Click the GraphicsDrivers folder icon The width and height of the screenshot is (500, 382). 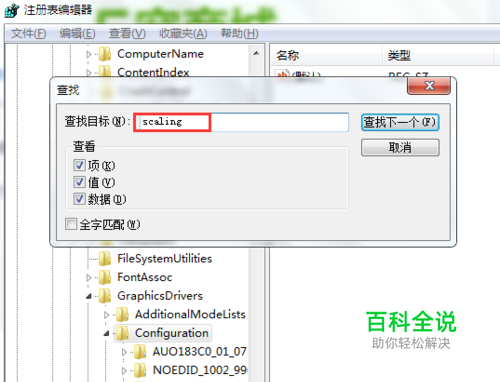[105, 296]
